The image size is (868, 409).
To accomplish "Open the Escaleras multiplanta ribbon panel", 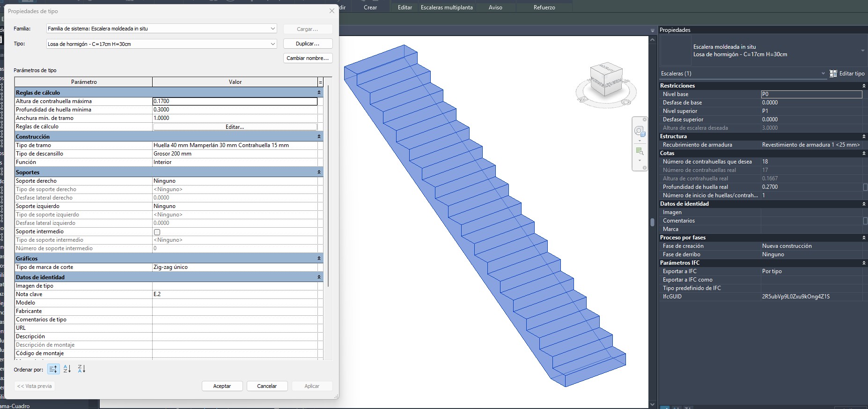I will pos(446,7).
